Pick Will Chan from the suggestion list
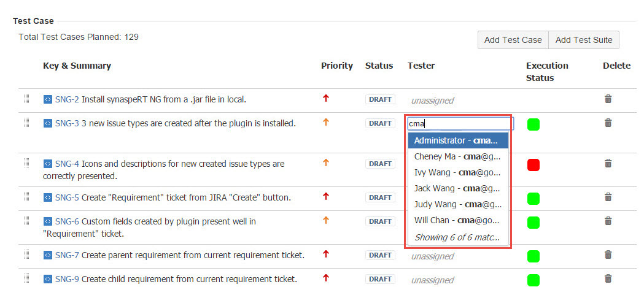Screen dimensions: 644x287 (457, 220)
